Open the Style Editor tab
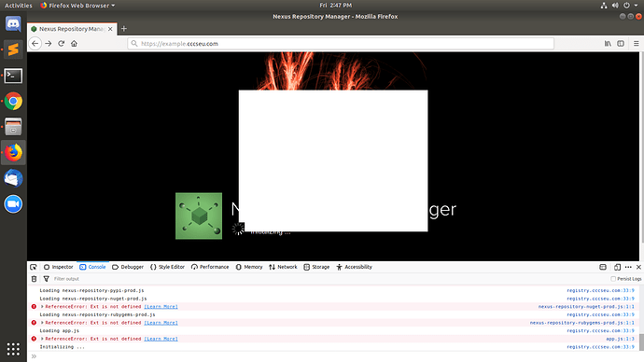The width and height of the screenshot is (644, 362). pos(167,267)
